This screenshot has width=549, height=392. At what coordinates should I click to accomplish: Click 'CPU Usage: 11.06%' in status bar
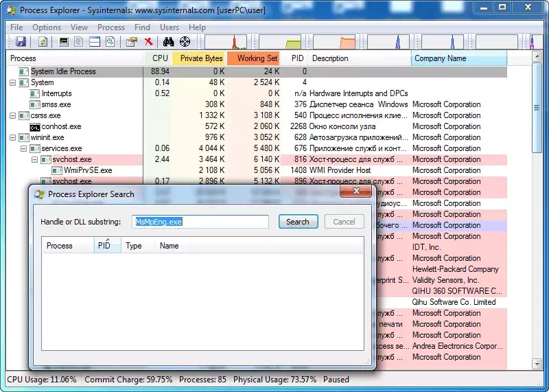tap(42, 380)
